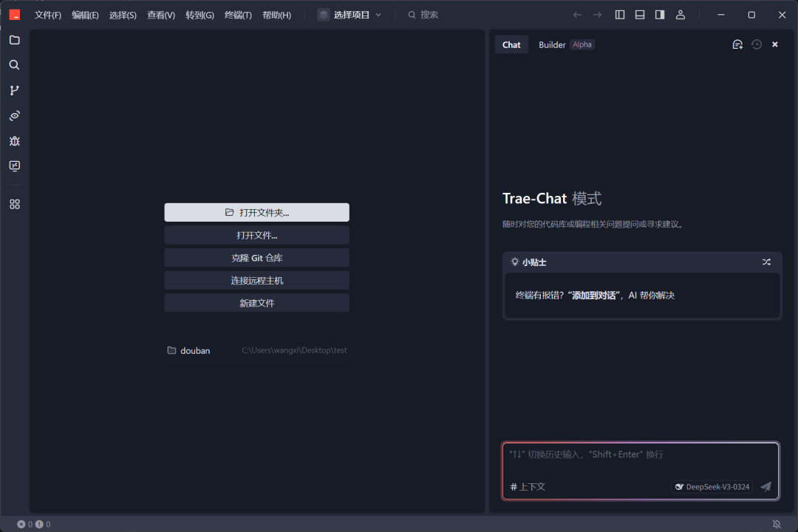Click the 小贴士 tip heading
This screenshot has width=798, height=532.
coord(534,262)
